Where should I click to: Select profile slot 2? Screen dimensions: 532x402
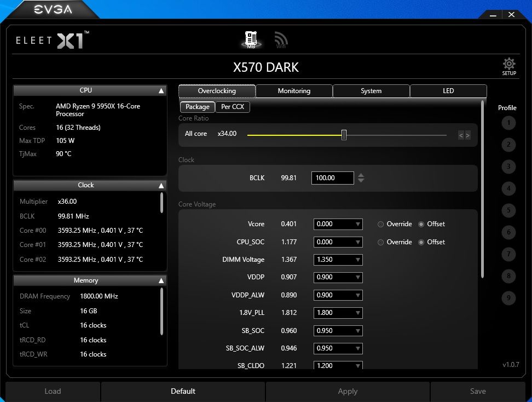tap(508, 145)
